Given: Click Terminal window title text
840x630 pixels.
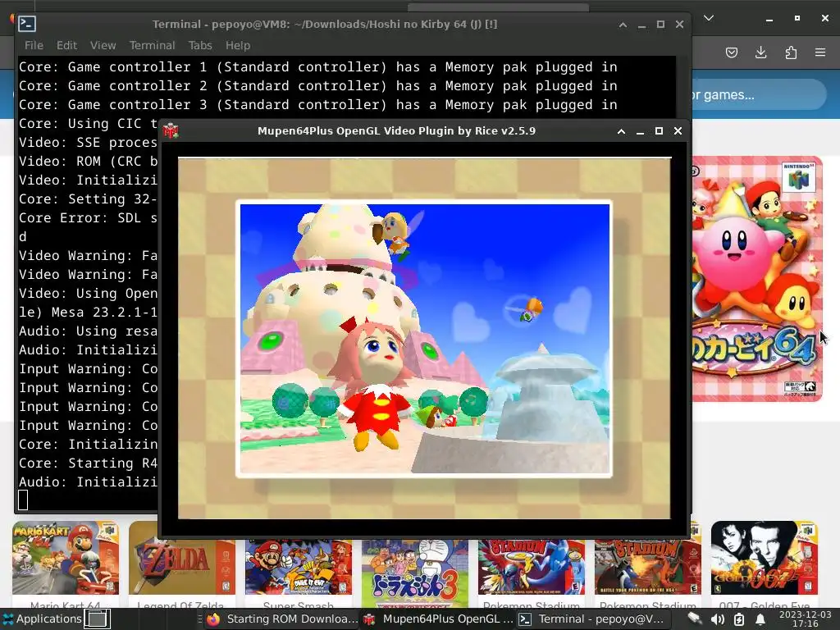Looking at the screenshot, I should [x=325, y=25].
